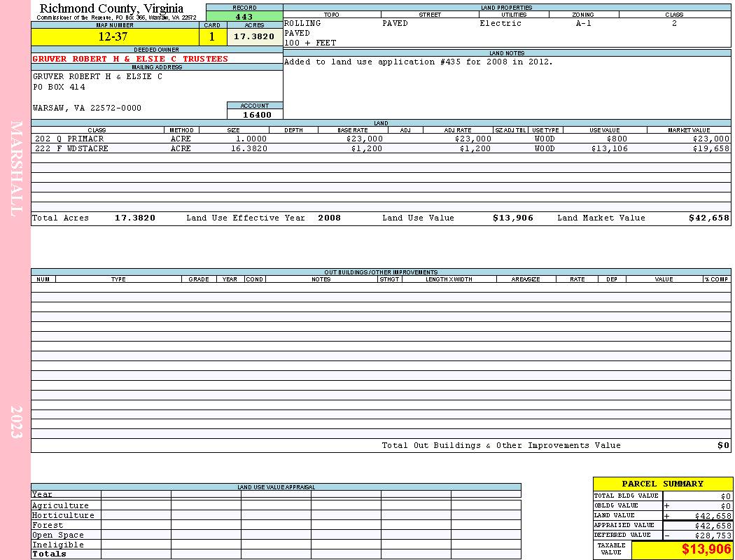
Task: Click market value $19,658 cell
Action: (711, 149)
